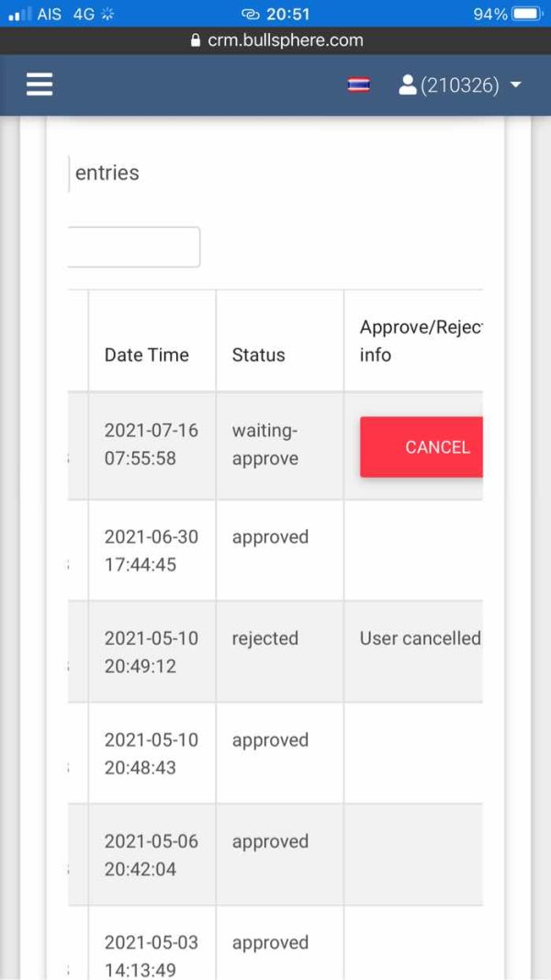Click Approve/Reject info column header
The width and height of the screenshot is (551, 980).
click(x=419, y=341)
